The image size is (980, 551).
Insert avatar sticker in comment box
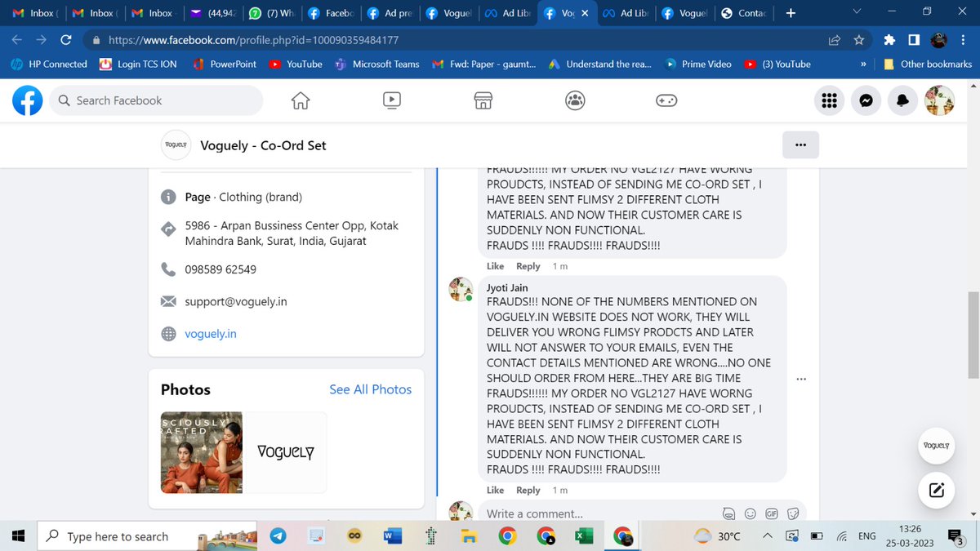(x=729, y=513)
